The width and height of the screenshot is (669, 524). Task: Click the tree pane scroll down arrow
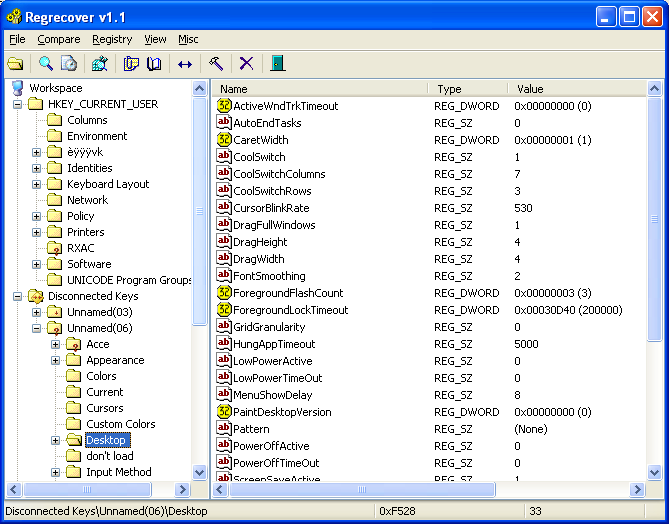[199, 472]
